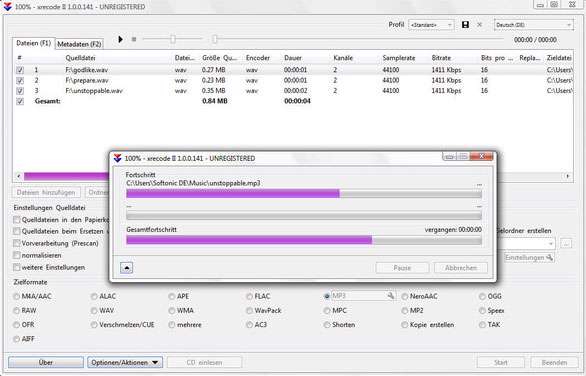Toggle Quelldateien beim Ersetzen checkbox
Image resolution: width=586 pixels, height=376 pixels.
tap(16, 231)
